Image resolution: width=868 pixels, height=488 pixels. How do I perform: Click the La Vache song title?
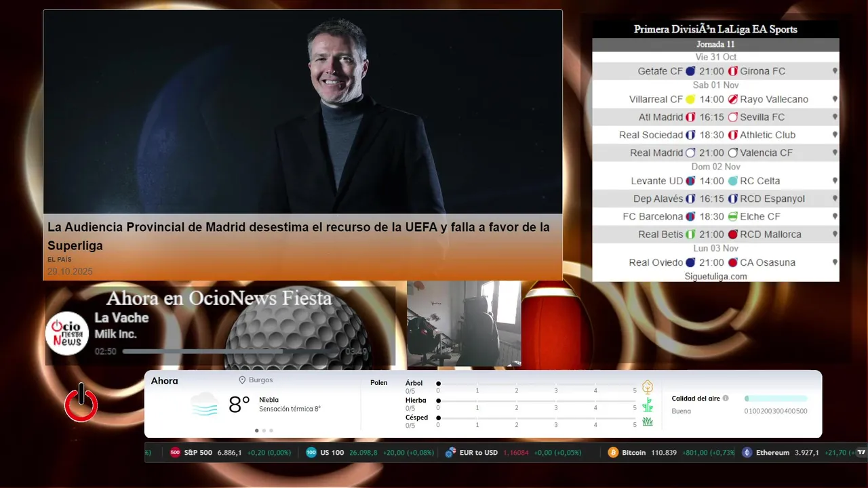pos(121,317)
